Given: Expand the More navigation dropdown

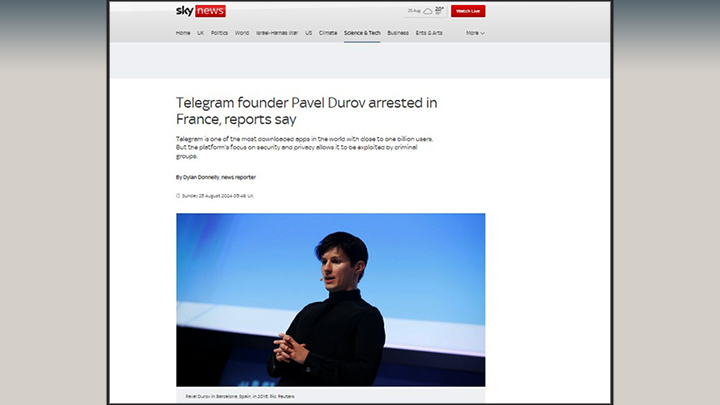Looking at the screenshot, I should click(475, 33).
